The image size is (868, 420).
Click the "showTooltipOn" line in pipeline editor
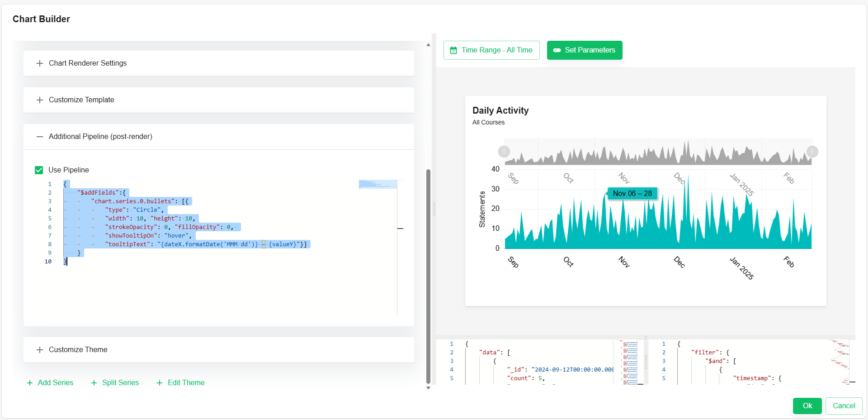coord(148,236)
